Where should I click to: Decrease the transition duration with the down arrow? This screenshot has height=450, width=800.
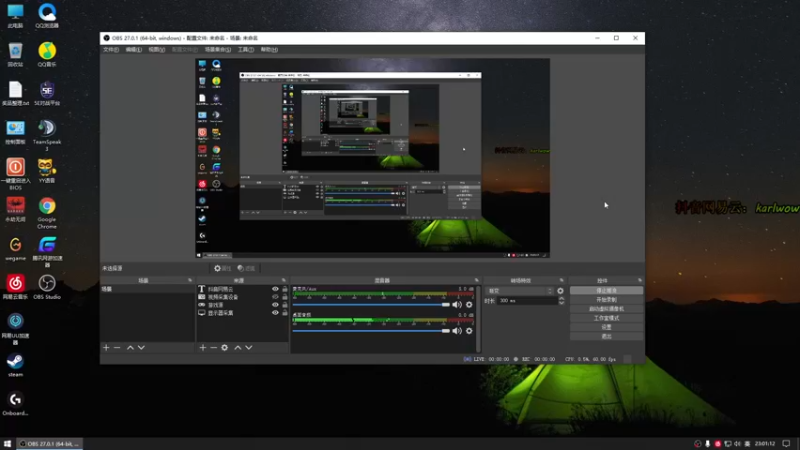coord(561,303)
